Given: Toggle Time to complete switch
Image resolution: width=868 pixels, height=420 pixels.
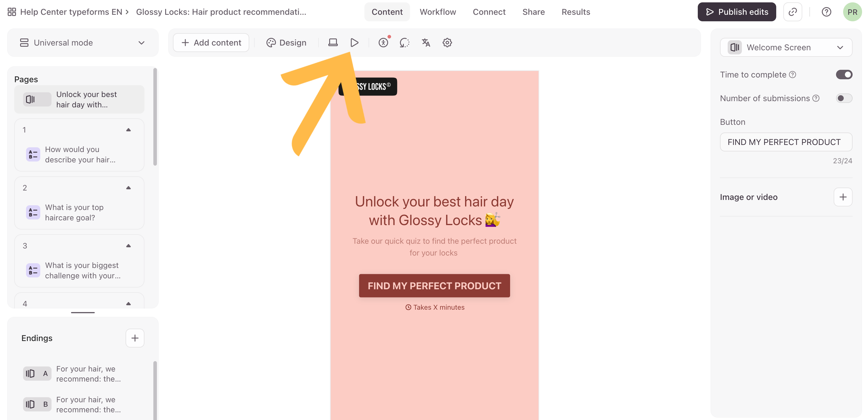Looking at the screenshot, I should pyautogui.click(x=844, y=75).
